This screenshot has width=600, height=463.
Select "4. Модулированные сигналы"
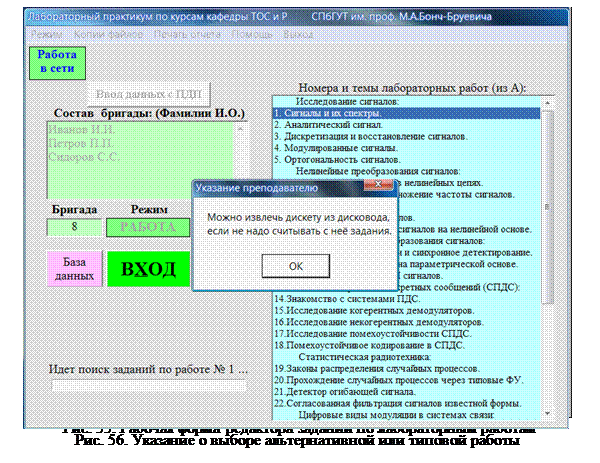tap(406, 148)
